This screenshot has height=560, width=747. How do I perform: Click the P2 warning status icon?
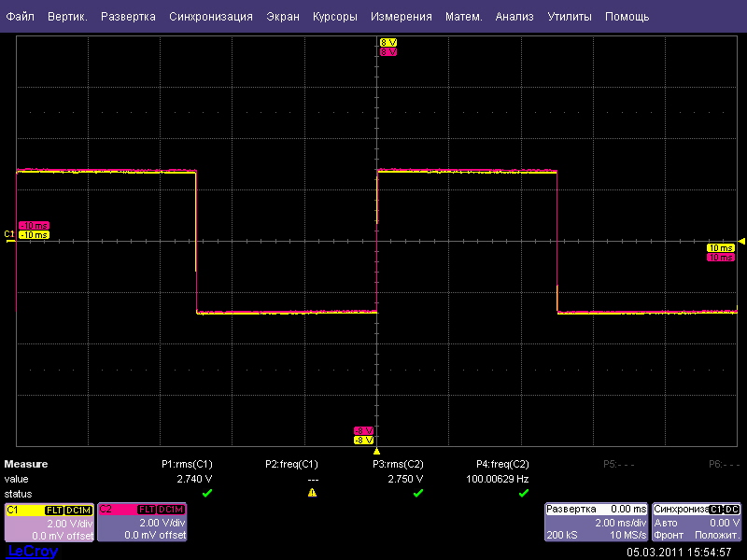[x=313, y=493]
